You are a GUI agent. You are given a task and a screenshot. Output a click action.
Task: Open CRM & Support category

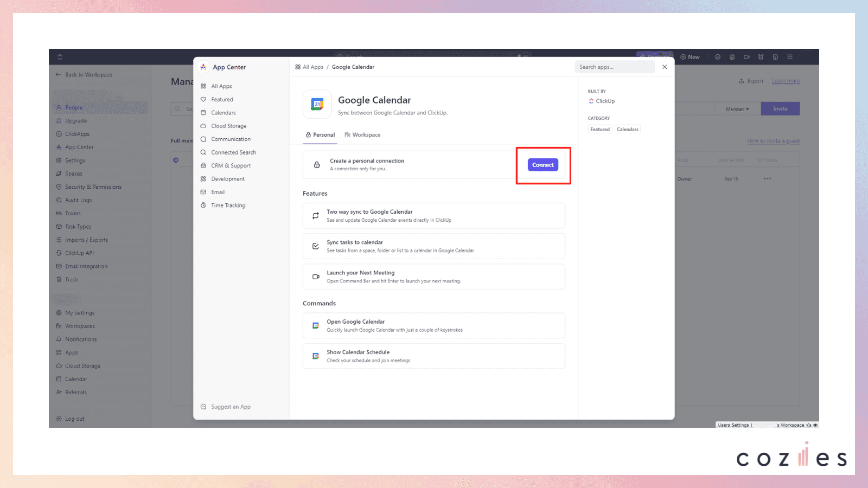click(231, 166)
